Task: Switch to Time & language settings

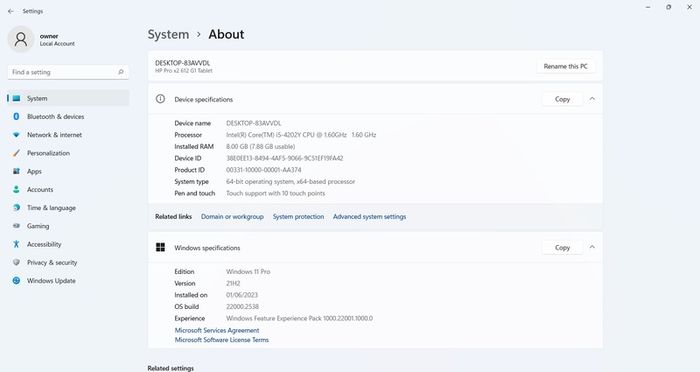Action: pos(68,208)
